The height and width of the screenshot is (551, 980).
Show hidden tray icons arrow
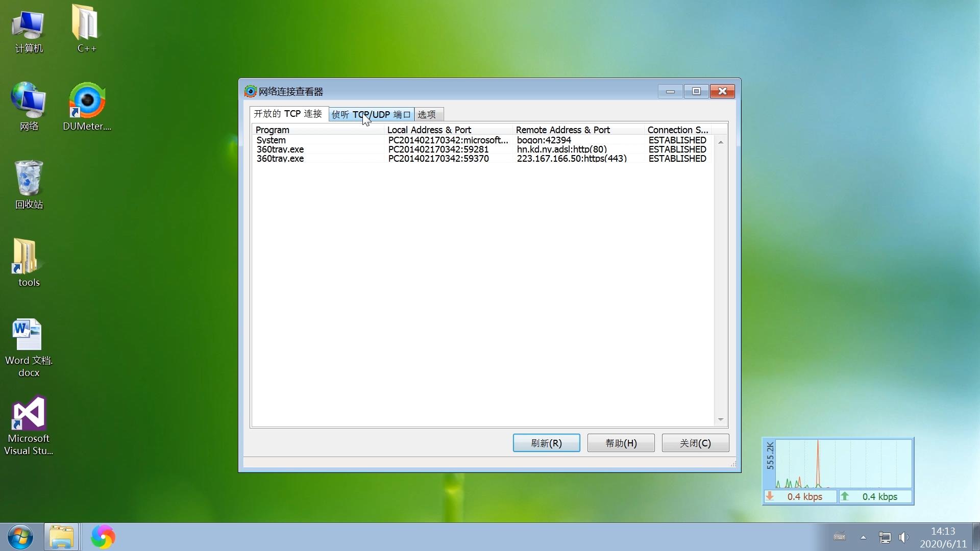pyautogui.click(x=863, y=537)
